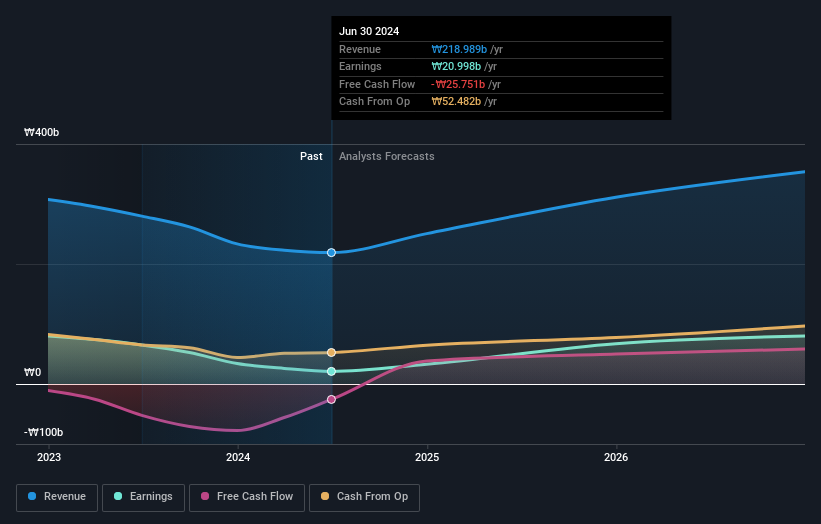
Task: Click the Revenue row label in tooltip
Action: [x=360, y=49]
